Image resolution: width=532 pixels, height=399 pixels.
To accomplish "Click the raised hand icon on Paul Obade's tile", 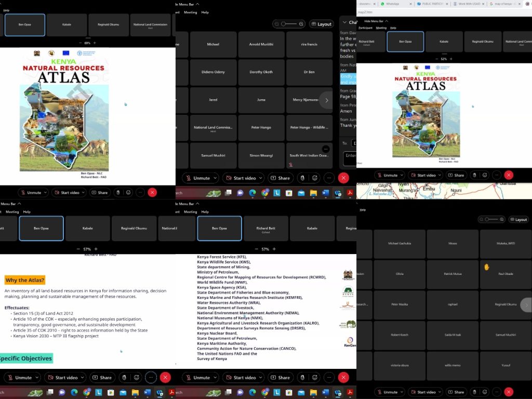I will pyautogui.click(x=487, y=267).
